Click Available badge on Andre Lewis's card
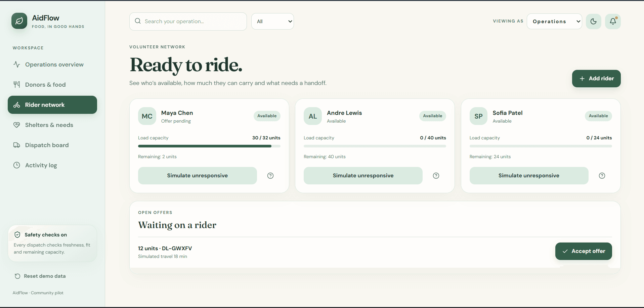The image size is (644, 308). tap(433, 116)
